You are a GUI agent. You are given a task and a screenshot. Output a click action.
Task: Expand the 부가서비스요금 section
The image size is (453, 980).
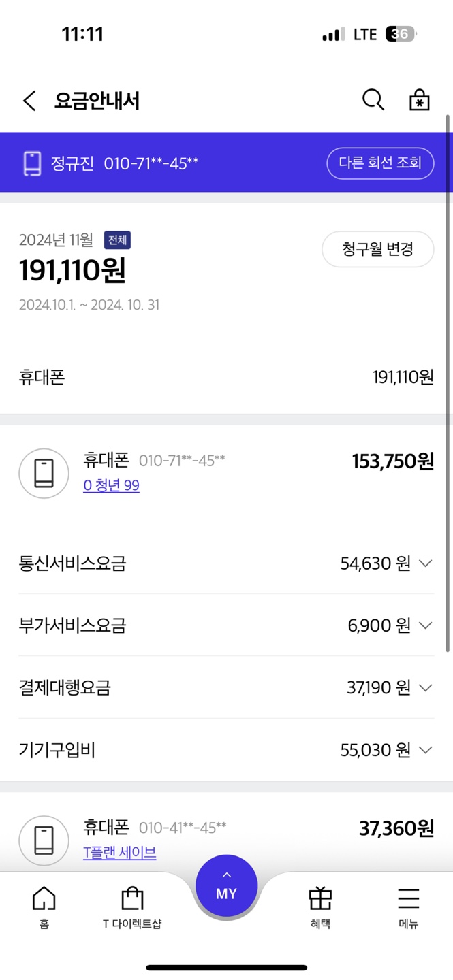point(425,625)
